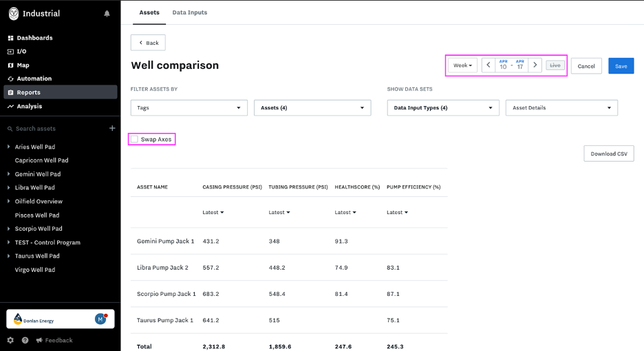
Task: Open the Tags filter dropdown
Action: click(189, 107)
